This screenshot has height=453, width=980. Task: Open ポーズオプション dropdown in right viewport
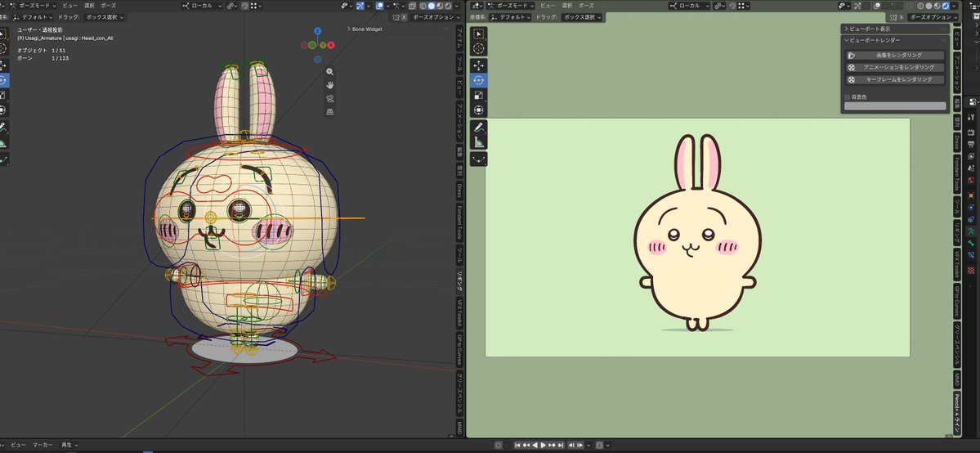point(933,17)
